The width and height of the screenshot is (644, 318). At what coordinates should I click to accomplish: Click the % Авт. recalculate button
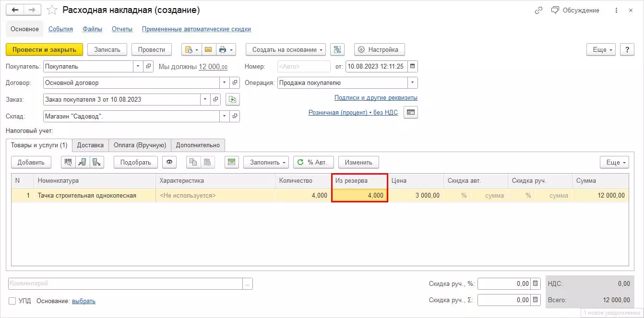pos(313,162)
